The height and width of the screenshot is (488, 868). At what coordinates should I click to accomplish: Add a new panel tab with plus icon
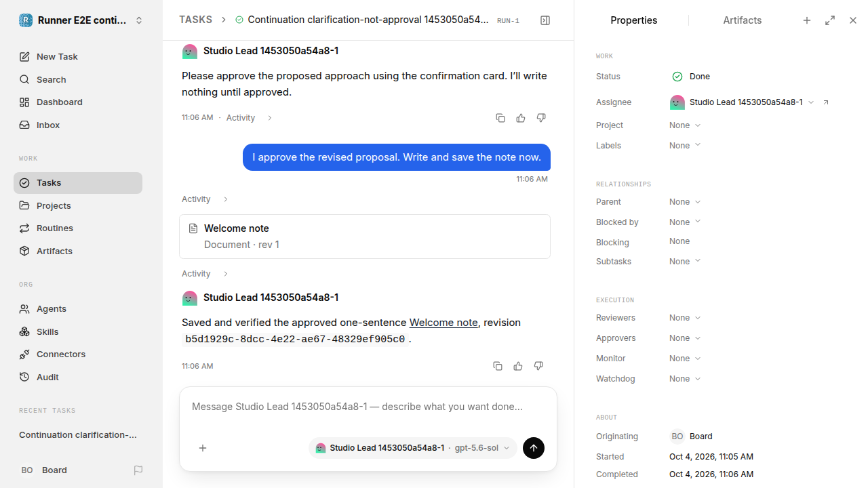pyautogui.click(x=807, y=20)
